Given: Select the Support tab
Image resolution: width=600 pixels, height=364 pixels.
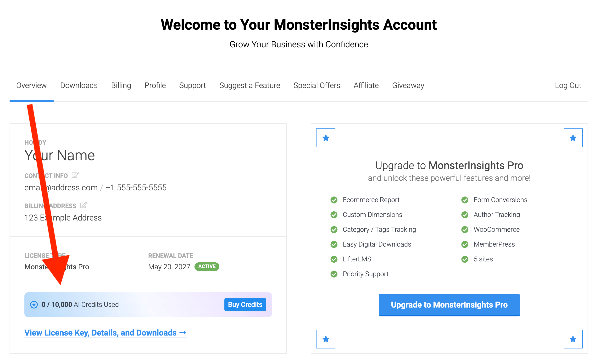Looking at the screenshot, I should 193,86.
